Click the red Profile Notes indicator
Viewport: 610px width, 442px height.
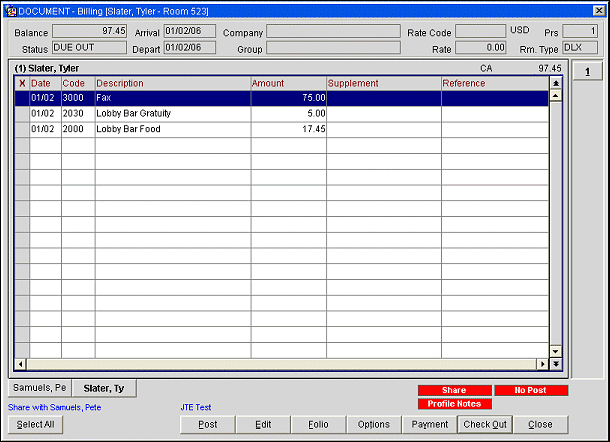454,404
